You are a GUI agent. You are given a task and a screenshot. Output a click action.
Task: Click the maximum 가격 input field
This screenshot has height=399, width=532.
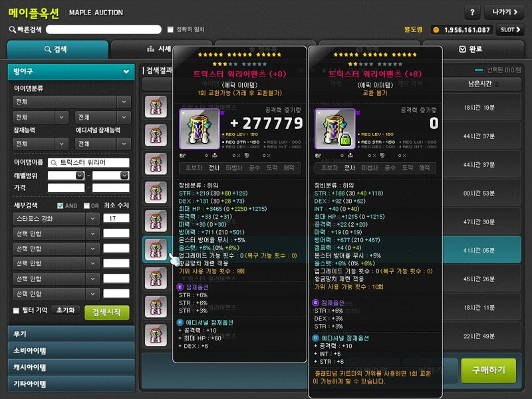click(110, 188)
